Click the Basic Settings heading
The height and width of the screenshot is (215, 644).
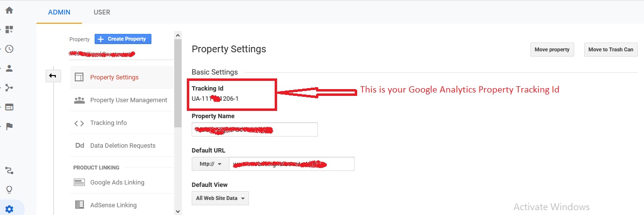point(215,72)
